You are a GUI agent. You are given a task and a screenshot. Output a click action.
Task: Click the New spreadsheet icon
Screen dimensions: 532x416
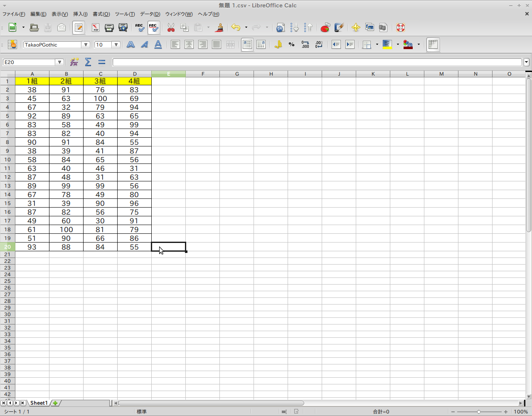point(13,27)
